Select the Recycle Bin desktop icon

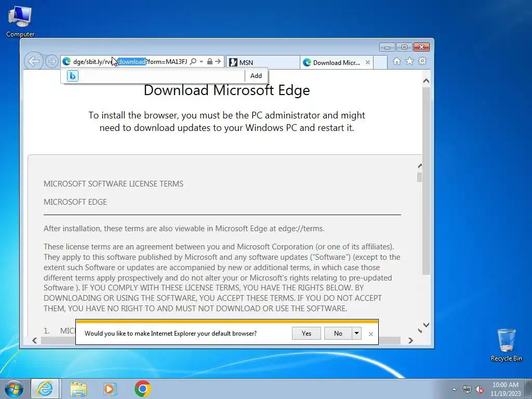pos(506,345)
